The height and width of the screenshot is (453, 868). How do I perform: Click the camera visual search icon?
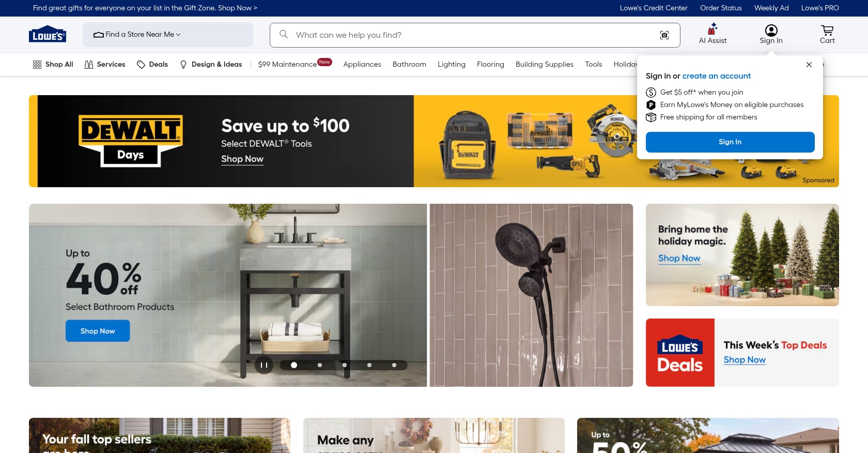tap(664, 35)
